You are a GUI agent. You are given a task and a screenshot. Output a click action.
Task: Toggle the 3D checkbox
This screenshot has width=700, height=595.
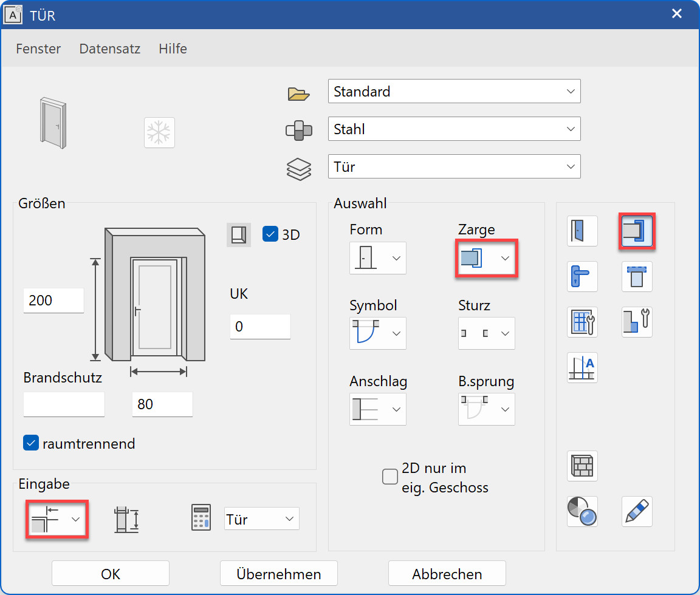270,234
